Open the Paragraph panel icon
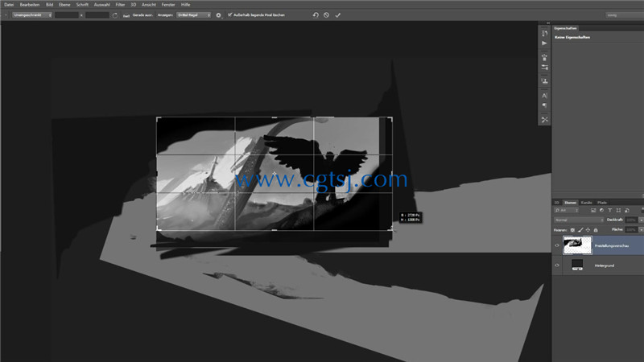The height and width of the screenshot is (362, 644). (x=545, y=105)
